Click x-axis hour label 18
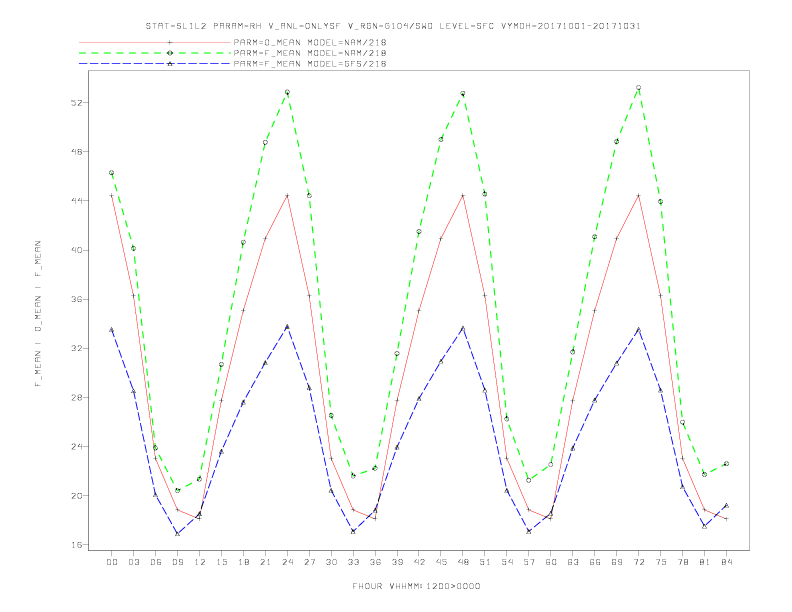Screen dimensions: 792x612 (243, 562)
